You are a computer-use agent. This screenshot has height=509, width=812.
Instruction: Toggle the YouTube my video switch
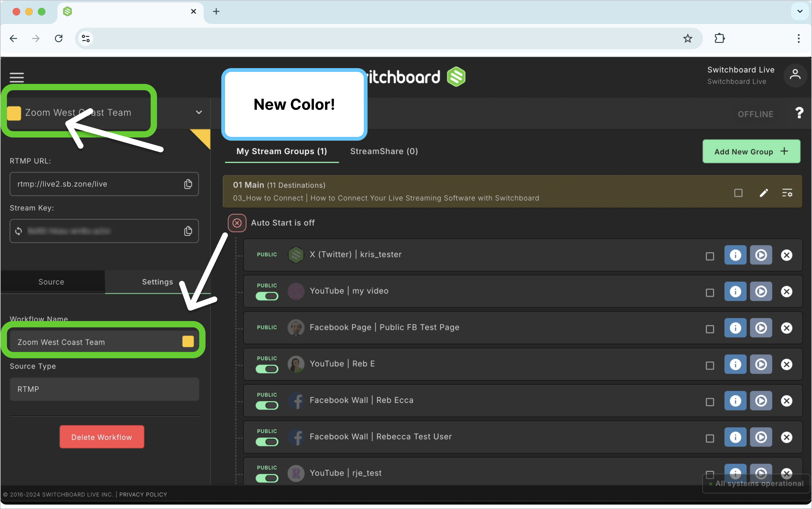[x=267, y=296]
